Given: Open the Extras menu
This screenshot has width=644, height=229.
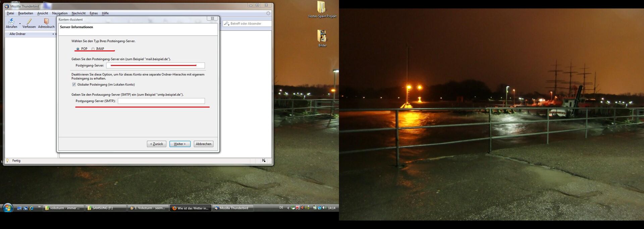Looking at the screenshot, I should (94, 13).
